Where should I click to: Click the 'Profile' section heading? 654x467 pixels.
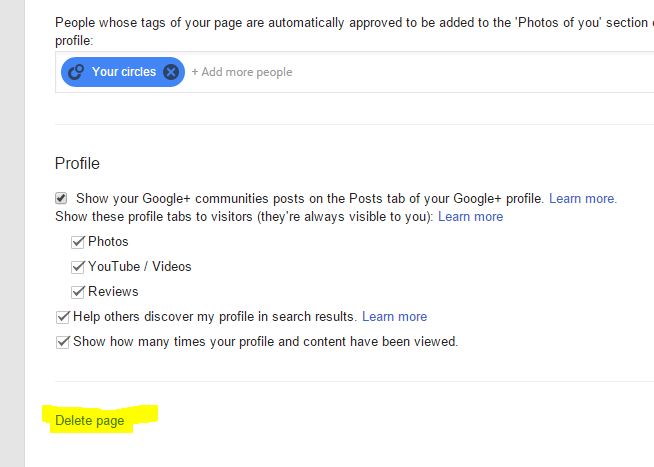tap(77, 163)
